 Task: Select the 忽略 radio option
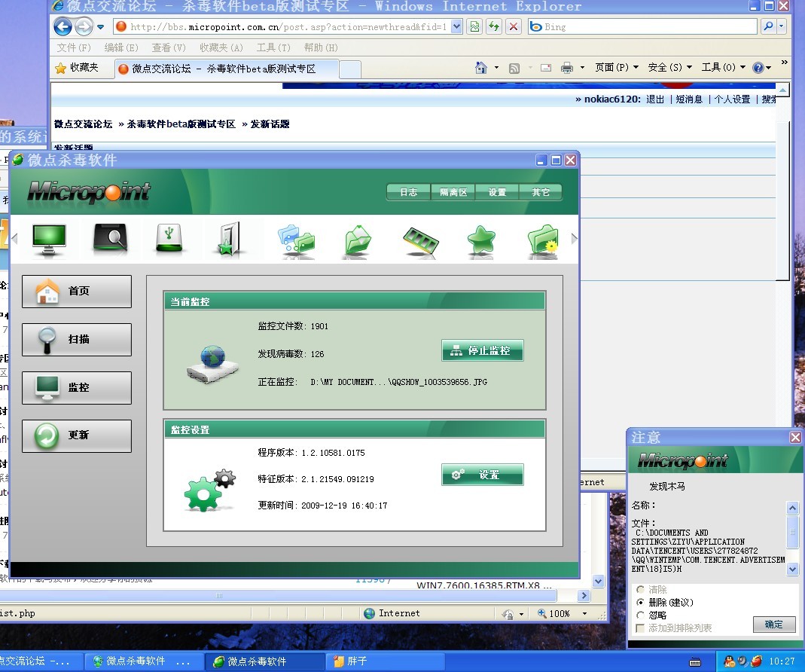click(x=640, y=615)
